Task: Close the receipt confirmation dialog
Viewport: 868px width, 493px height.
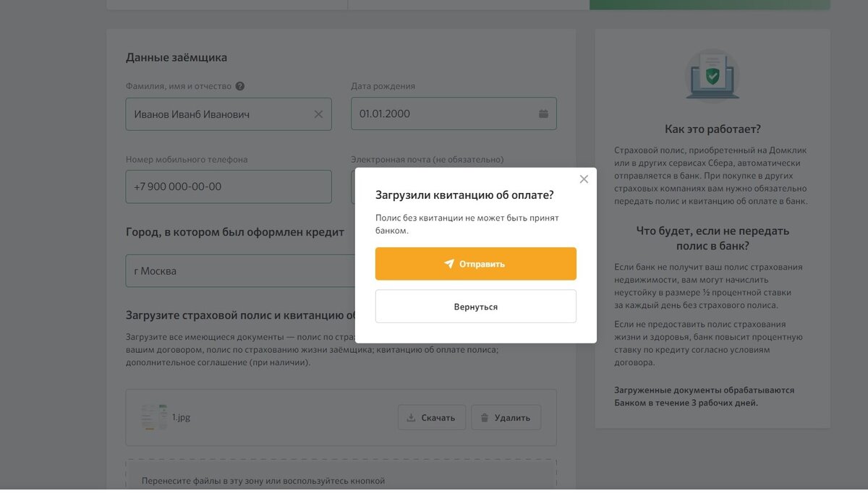Action: [584, 179]
